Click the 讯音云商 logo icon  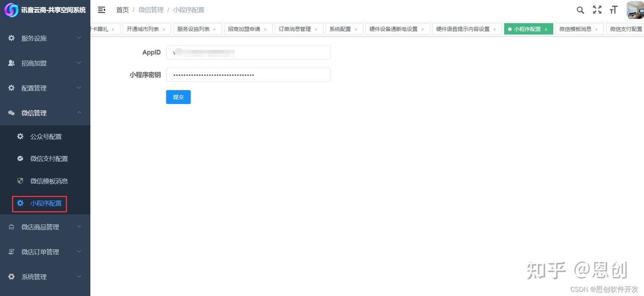point(11,10)
